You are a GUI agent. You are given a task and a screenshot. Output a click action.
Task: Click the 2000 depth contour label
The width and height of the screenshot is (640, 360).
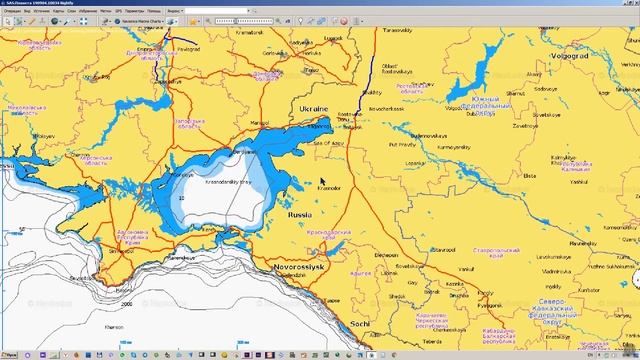127,304
